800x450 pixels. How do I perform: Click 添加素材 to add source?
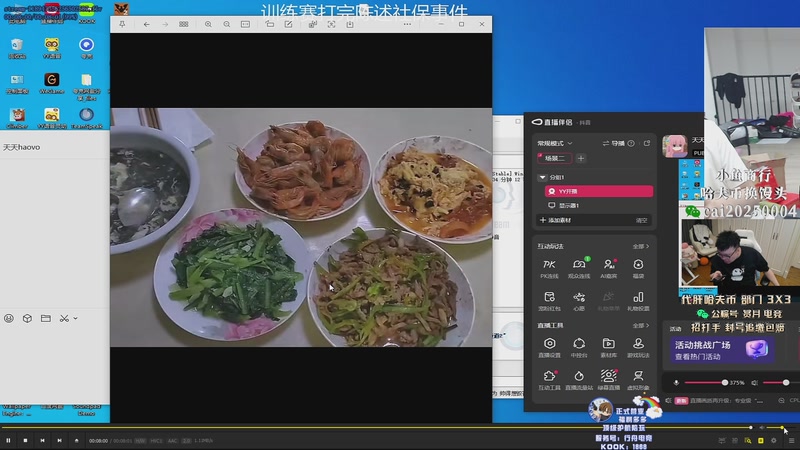[x=555, y=220]
